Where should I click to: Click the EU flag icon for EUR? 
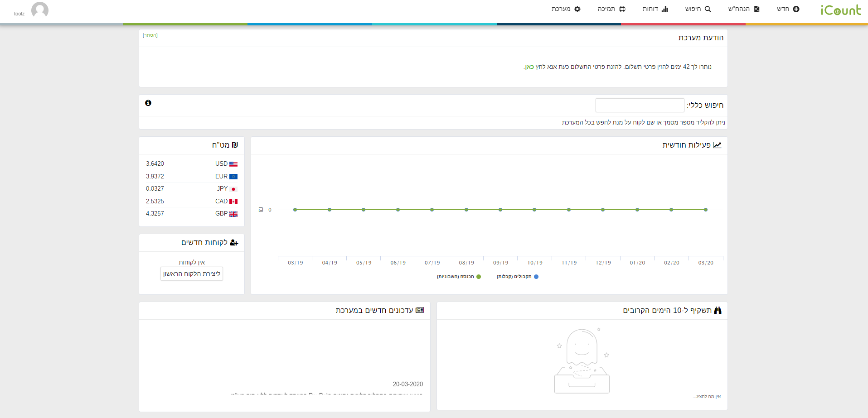pyautogui.click(x=233, y=177)
